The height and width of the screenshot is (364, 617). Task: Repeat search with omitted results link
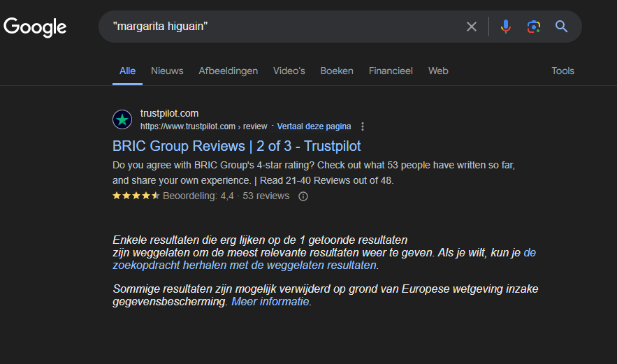tap(324, 259)
